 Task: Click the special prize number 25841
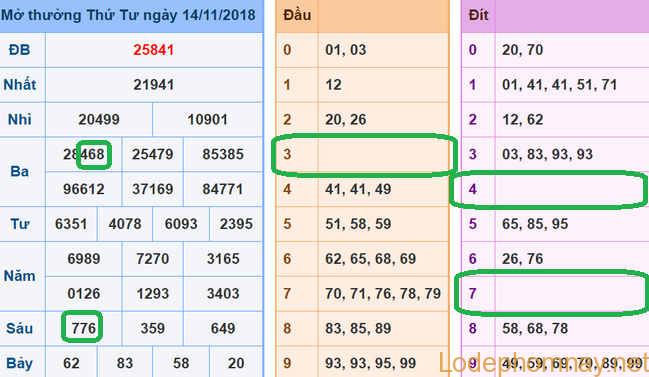154,50
